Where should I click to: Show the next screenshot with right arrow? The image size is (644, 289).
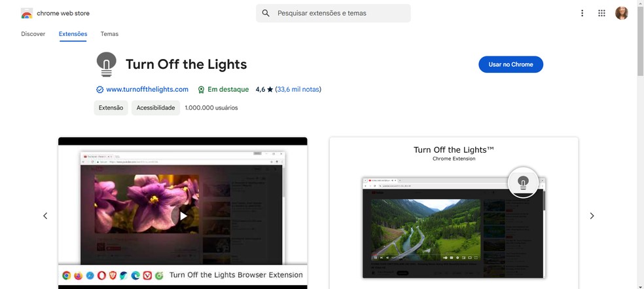point(592,216)
